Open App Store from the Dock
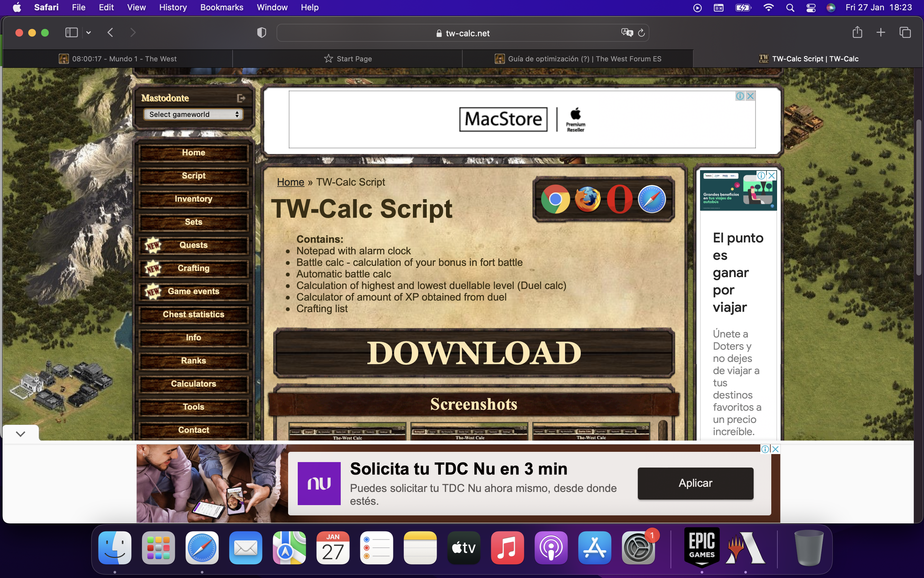The image size is (924, 578). click(x=594, y=547)
